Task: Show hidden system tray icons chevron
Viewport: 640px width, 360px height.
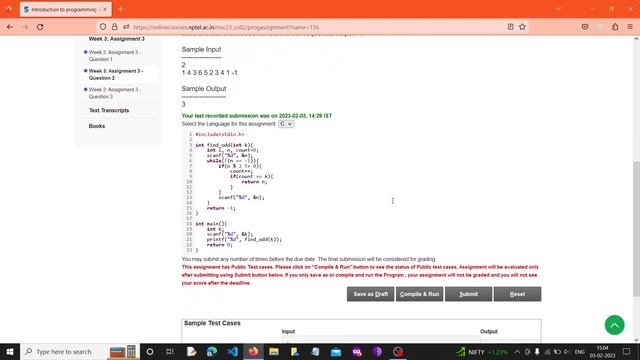Action: 517,351
